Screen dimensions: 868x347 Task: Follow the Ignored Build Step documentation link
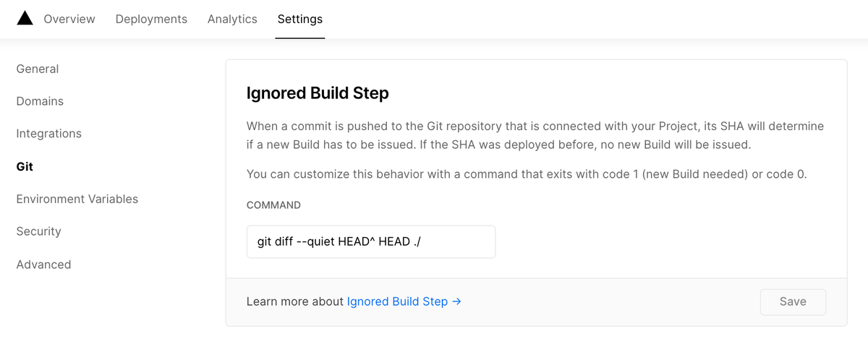[398, 301]
